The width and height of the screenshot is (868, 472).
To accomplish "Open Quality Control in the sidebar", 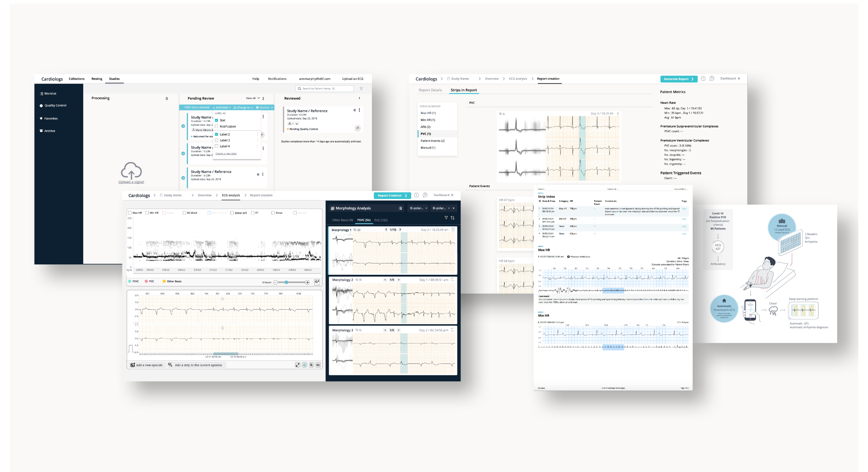I will click(x=55, y=105).
